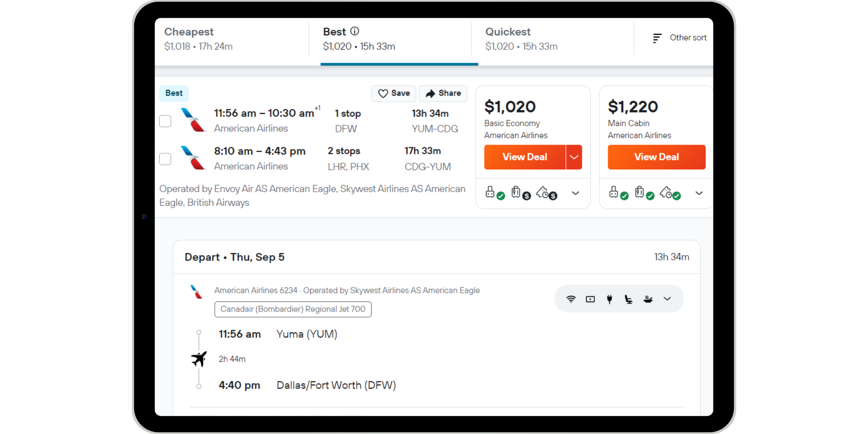The width and height of the screenshot is (868, 434).
Task: Click 'Depart • Thu, Sep 5' heading
Action: point(235,257)
